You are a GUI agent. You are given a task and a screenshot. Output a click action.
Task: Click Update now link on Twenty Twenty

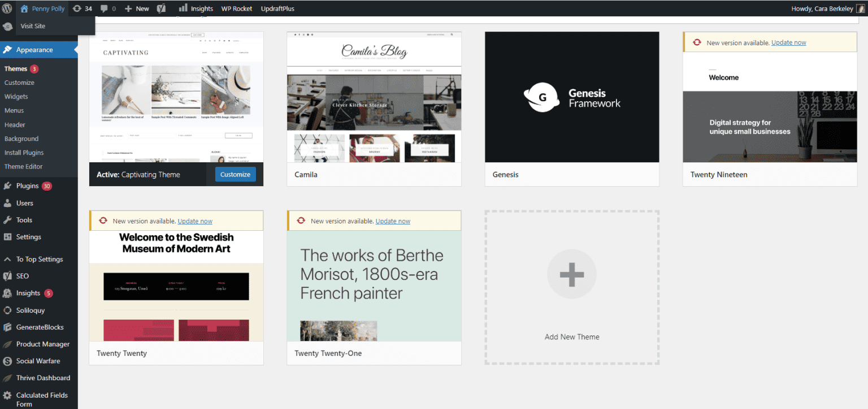[195, 221]
